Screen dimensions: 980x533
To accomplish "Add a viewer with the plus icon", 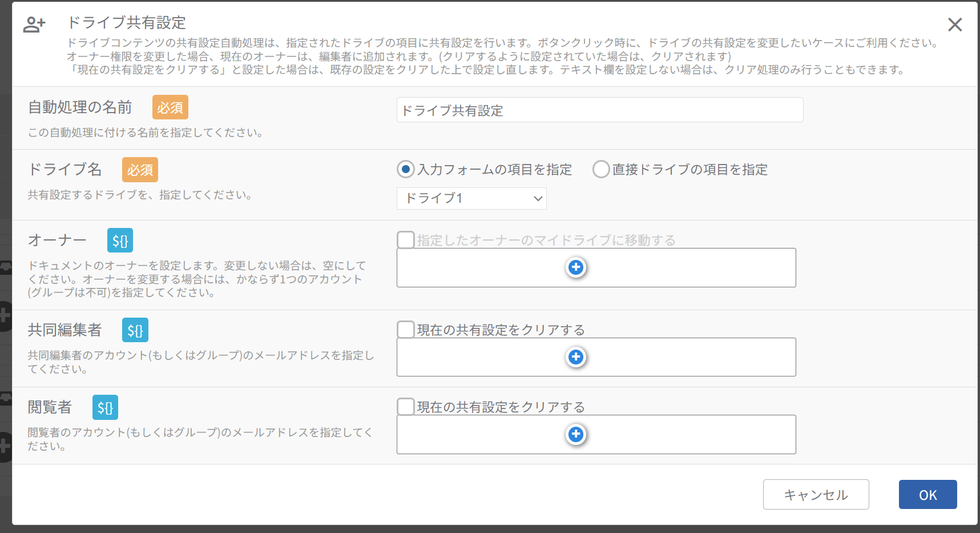I will [576, 434].
